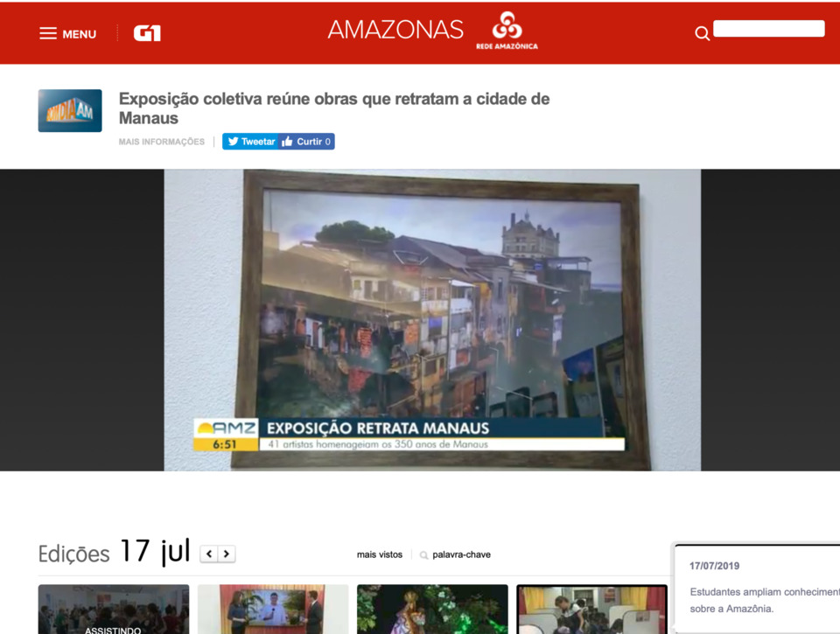
Task: Click the search magnifier icon
Action: (x=702, y=34)
